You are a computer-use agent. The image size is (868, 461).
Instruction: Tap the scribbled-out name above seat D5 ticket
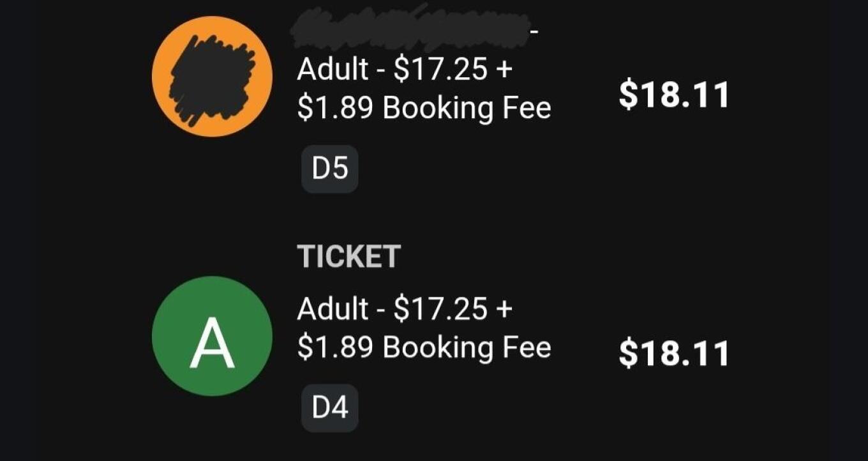[x=412, y=30]
